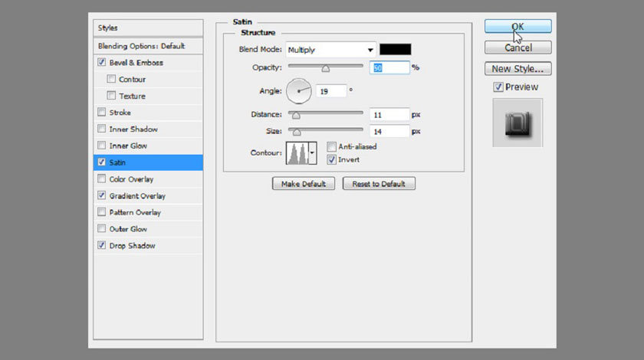644x360 pixels.
Task: Click the OK button
Action: [x=518, y=26]
